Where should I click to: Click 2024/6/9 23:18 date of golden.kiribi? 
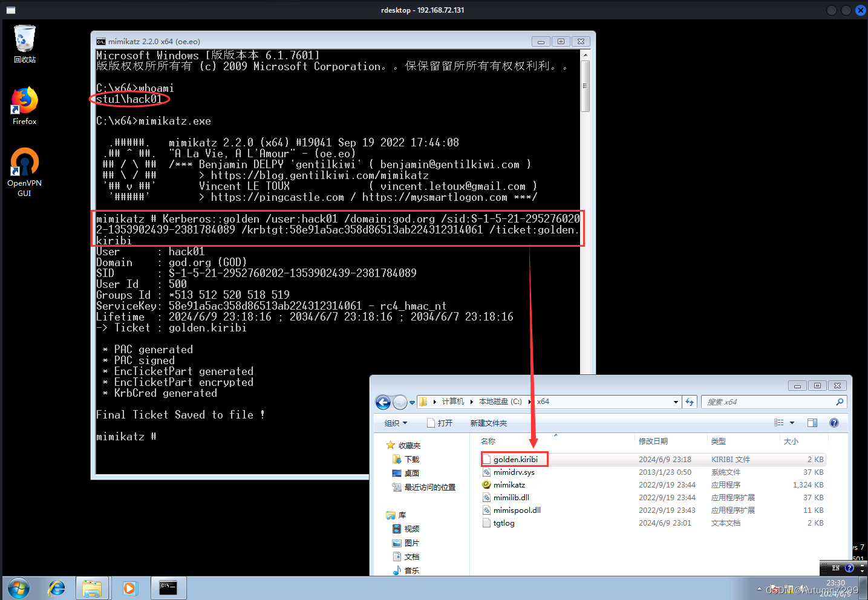[665, 459]
